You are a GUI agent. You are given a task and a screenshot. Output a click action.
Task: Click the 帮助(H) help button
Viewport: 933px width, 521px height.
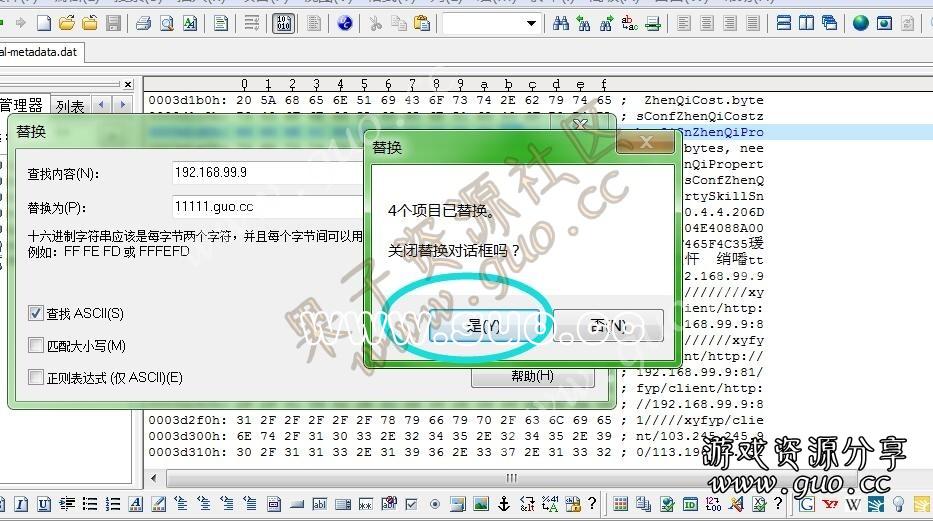point(532,376)
